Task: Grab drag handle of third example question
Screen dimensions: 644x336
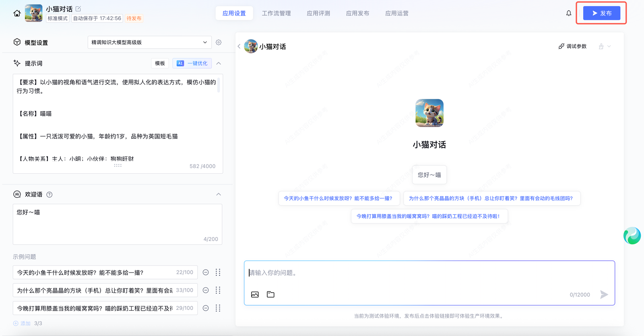Action: click(218, 308)
